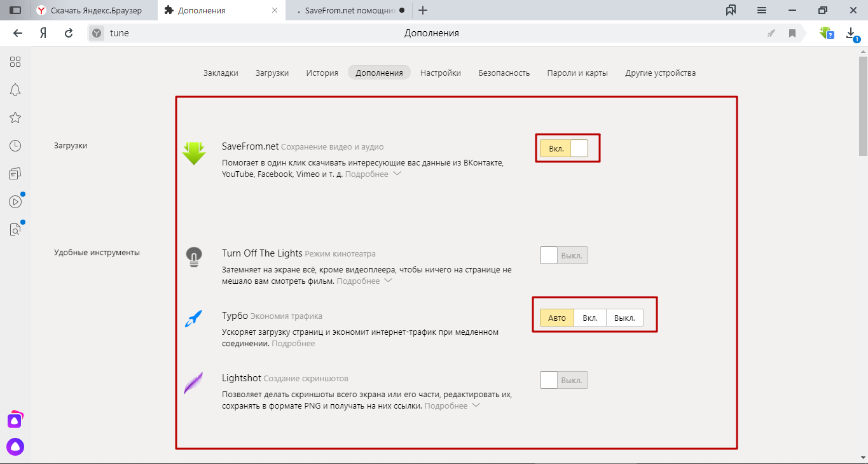Expand Lightshot Подробнее details
The image size is (868, 464).
pyautogui.click(x=452, y=405)
